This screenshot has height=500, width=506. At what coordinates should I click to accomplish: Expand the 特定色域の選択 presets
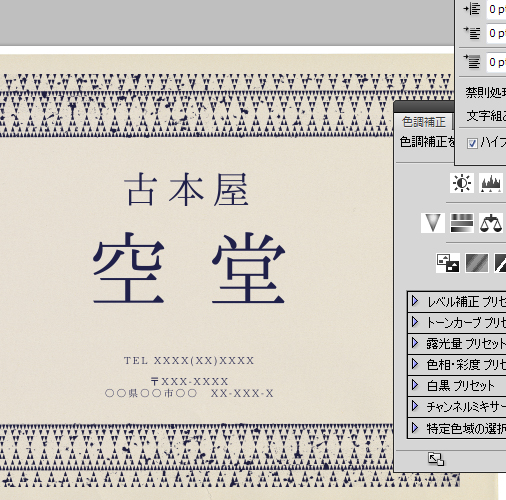click(x=415, y=427)
